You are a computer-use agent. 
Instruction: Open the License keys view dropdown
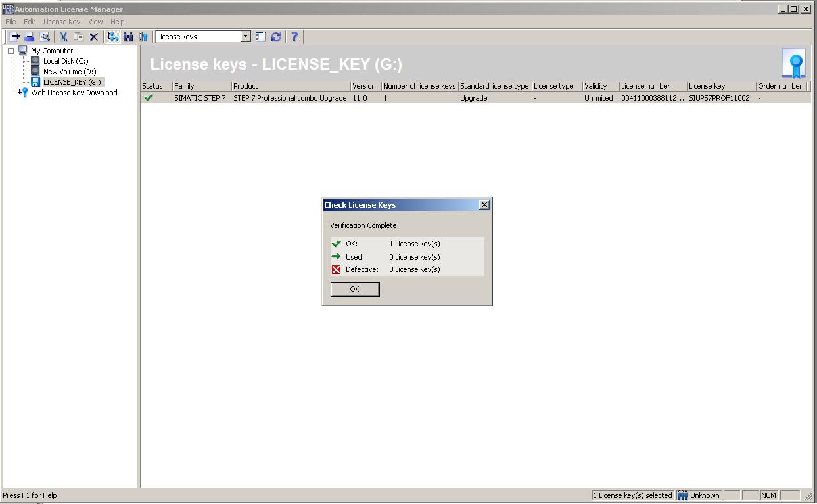(245, 37)
